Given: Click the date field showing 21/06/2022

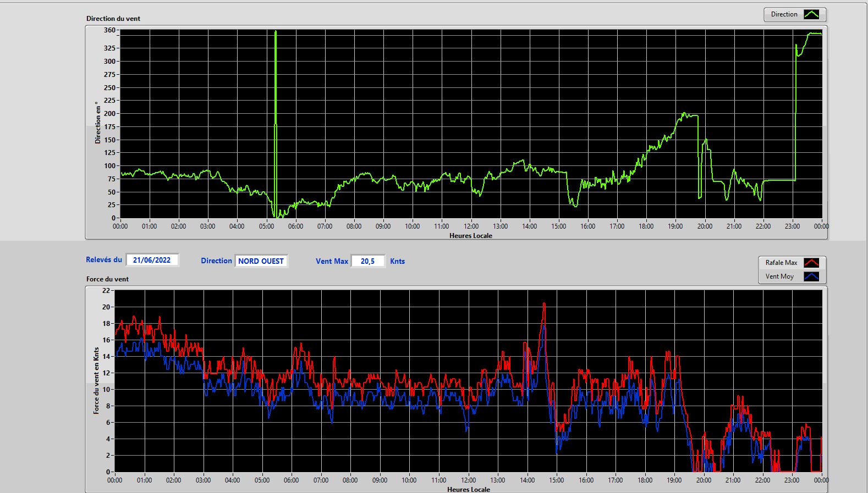Looking at the screenshot, I should point(152,260).
